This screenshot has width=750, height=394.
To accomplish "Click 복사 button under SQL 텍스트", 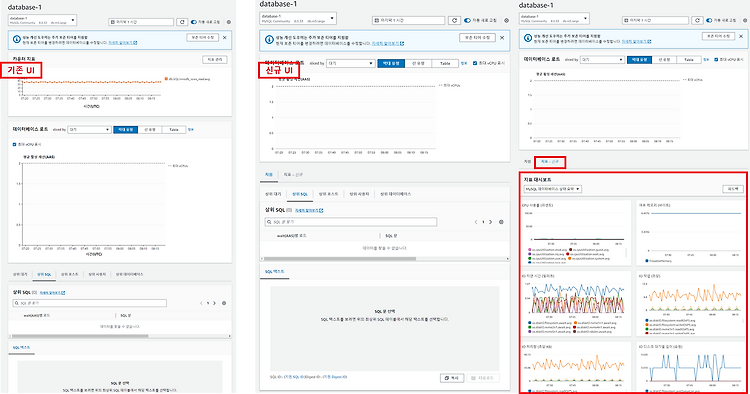I will [x=452, y=378].
